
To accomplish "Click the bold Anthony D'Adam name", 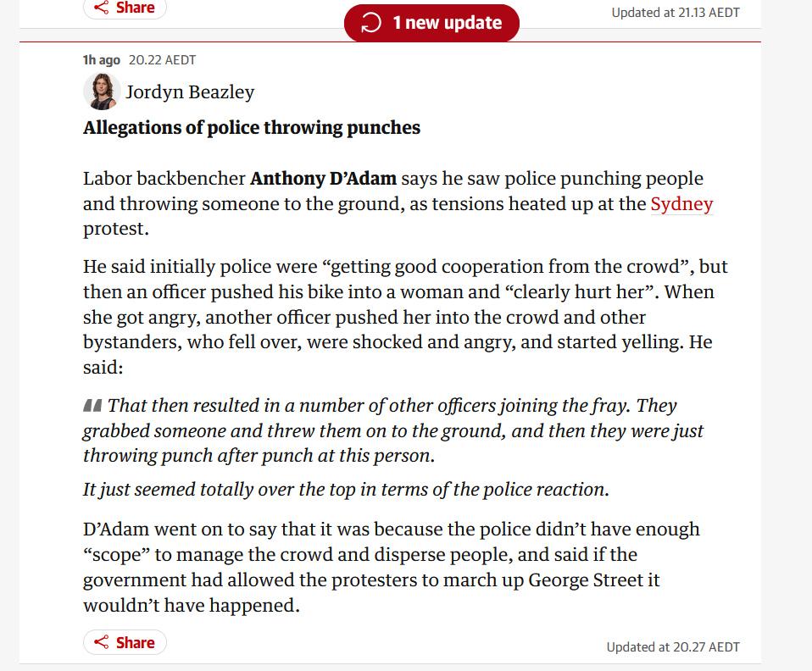I will [323, 179].
